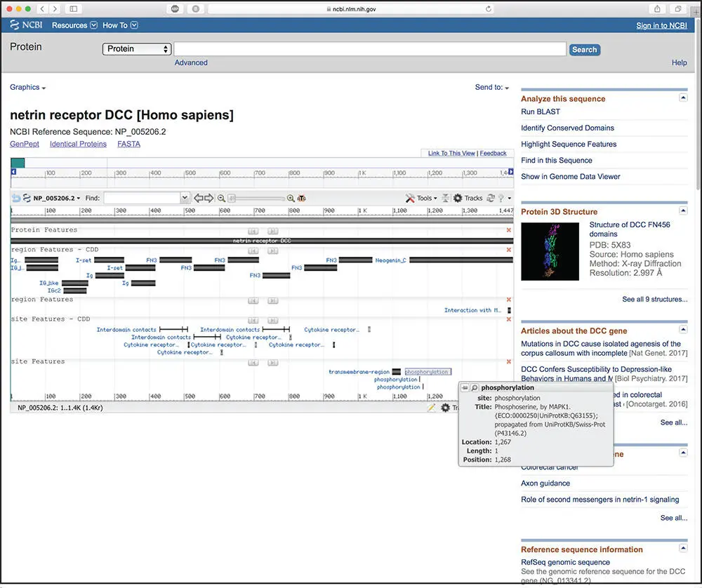The height and width of the screenshot is (588, 702).
Task: Click the Tools wrench and screwdriver icon
Action: [x=410, y=198]
